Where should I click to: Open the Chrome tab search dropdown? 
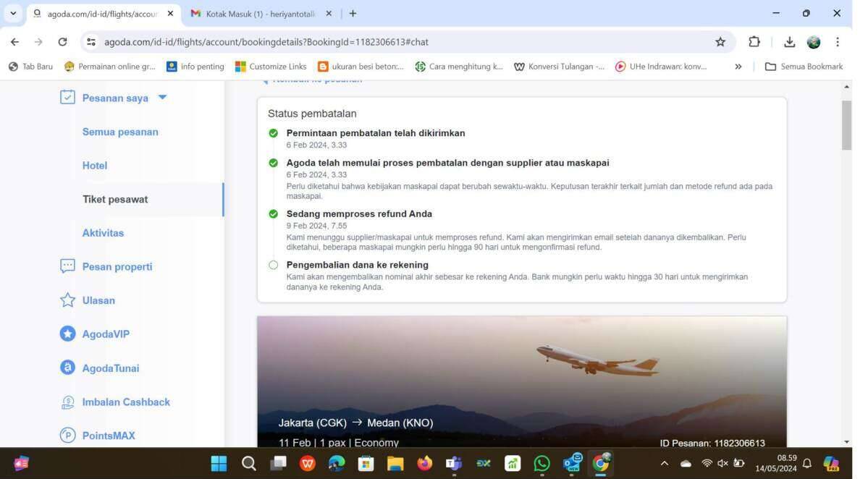pos(13,13)
